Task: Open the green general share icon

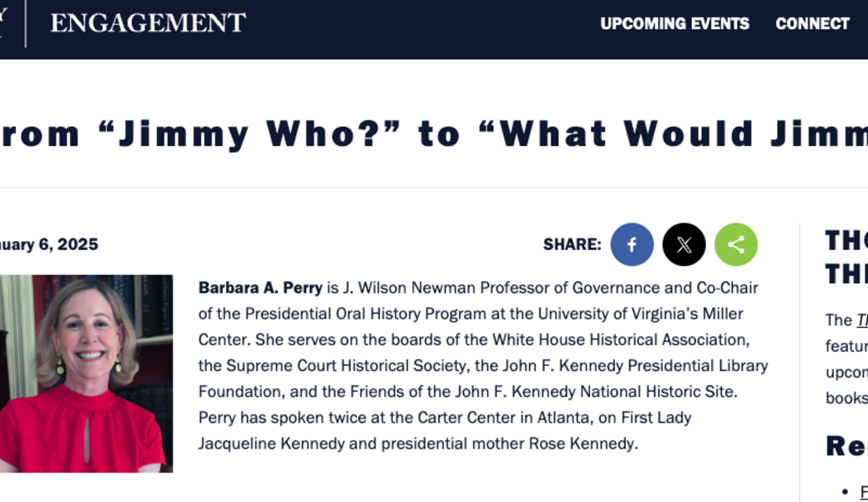Action: (735, 244)
